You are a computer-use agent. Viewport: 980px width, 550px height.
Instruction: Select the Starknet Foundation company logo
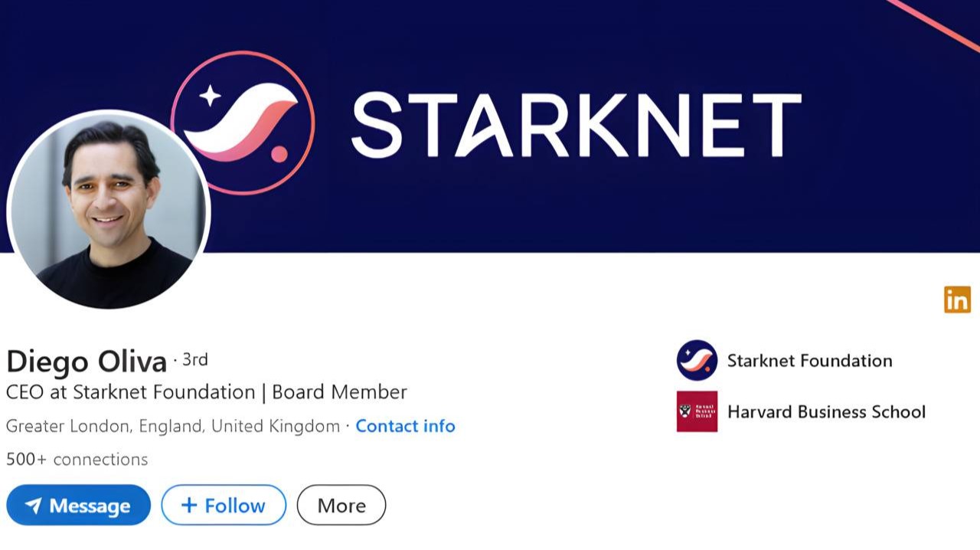(697, 360)
